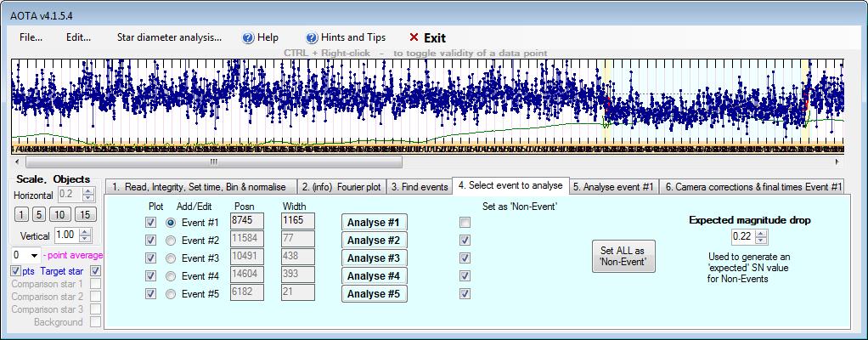The image size is (868, 340).
Task: Select Event #5 radio button
Action: (171, 293)
